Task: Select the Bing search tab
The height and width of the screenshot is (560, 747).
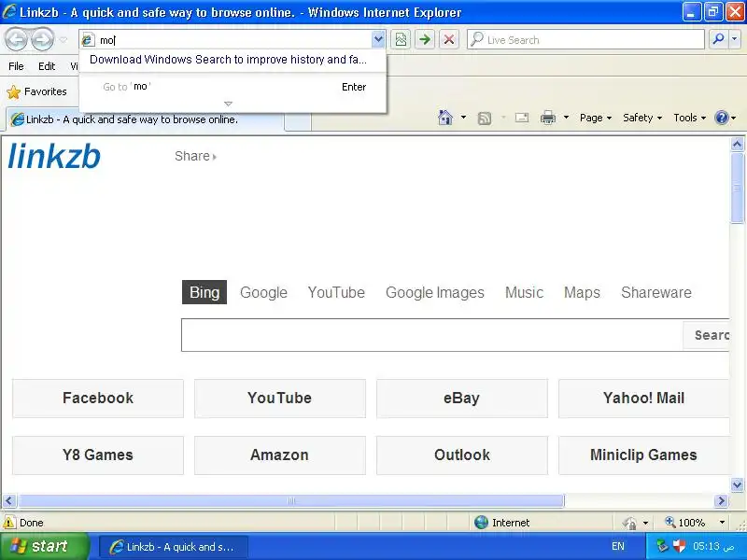Action: click(x=204, y=292)
